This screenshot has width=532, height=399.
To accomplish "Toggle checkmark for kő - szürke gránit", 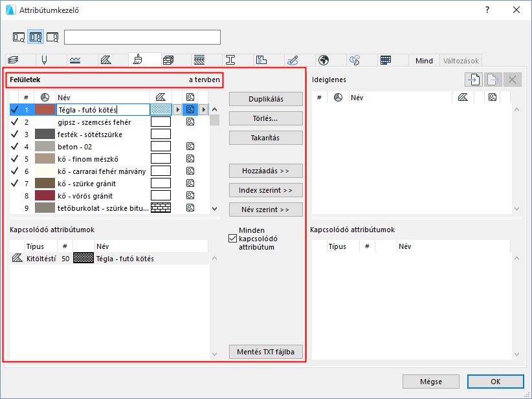I will pos(15,184).
